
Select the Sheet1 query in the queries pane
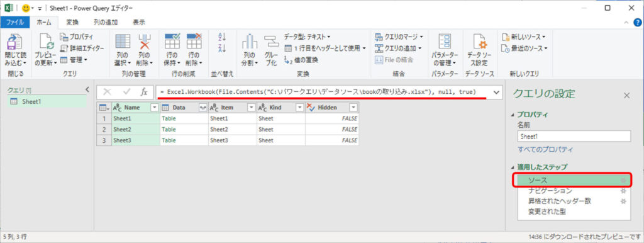[x=47, y=101]
